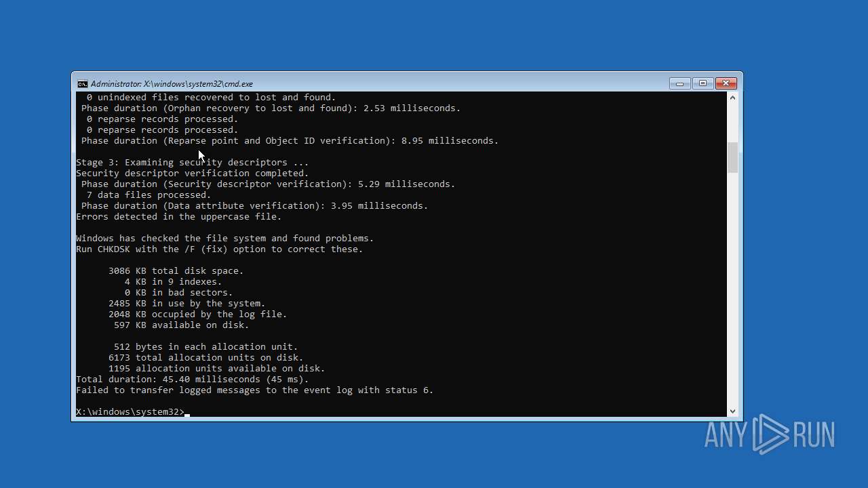Open the cmd.exe system menu icon
The height and width of the screenshot is (488, 868).
(82, 84)
